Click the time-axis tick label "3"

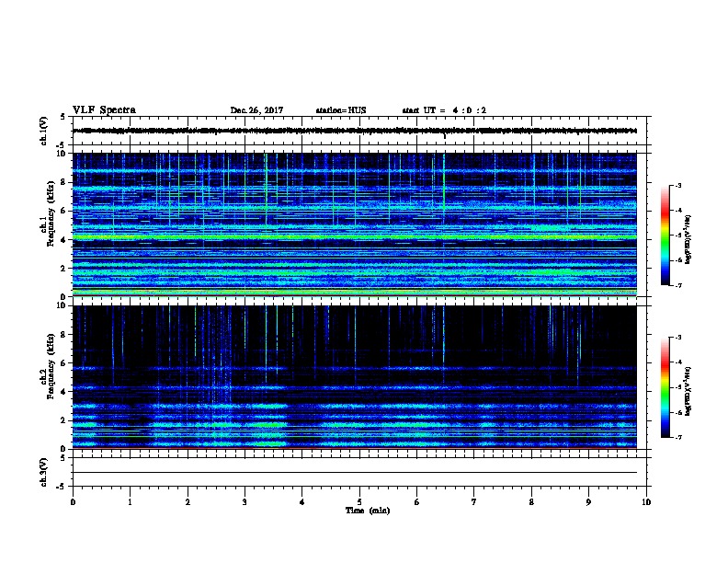(x=245, y=502)
